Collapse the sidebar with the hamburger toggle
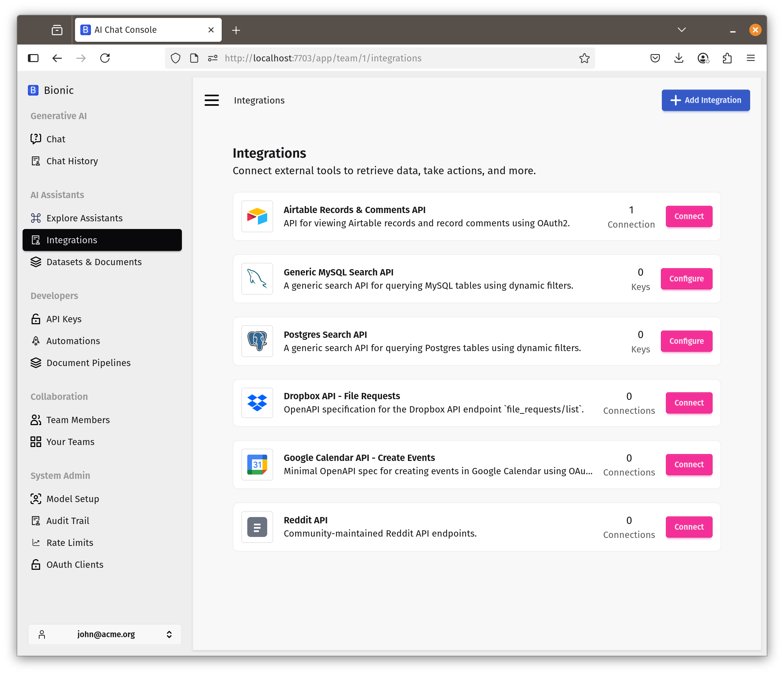The height and width of the screenshot is (675, 784). click(x=211, y=100)
